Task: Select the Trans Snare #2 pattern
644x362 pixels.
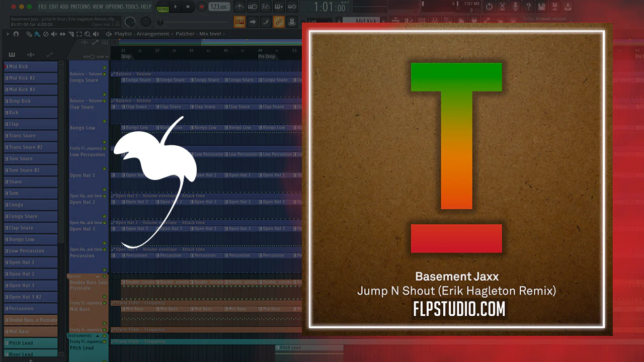Action: coord(31,147)
